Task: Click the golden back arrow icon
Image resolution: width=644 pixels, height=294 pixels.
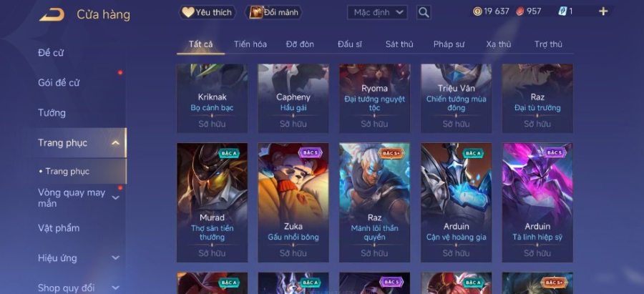Action: [x=52, y=15]
